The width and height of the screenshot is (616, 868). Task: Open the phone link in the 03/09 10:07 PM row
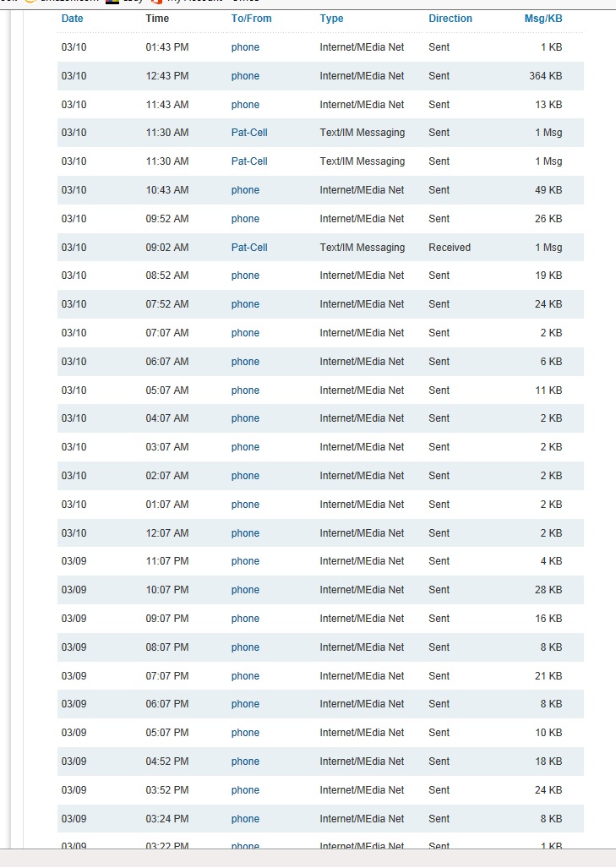pos(245,590)
